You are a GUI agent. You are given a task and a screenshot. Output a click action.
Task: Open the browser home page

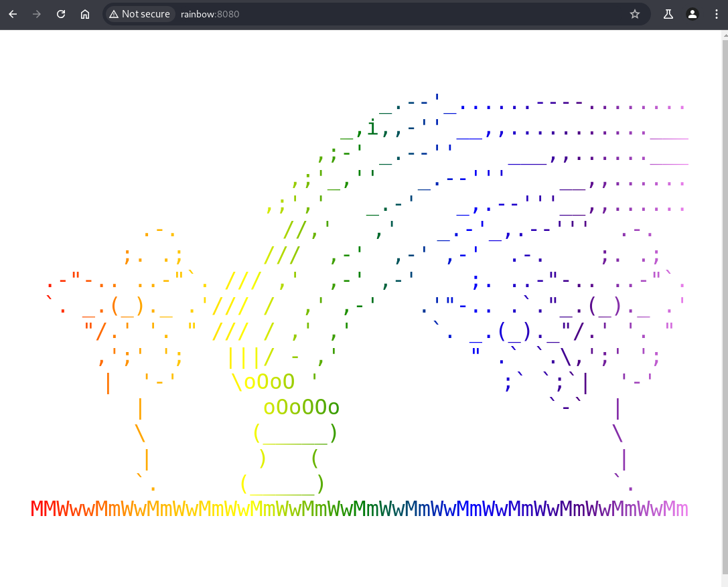click(85, 14)
